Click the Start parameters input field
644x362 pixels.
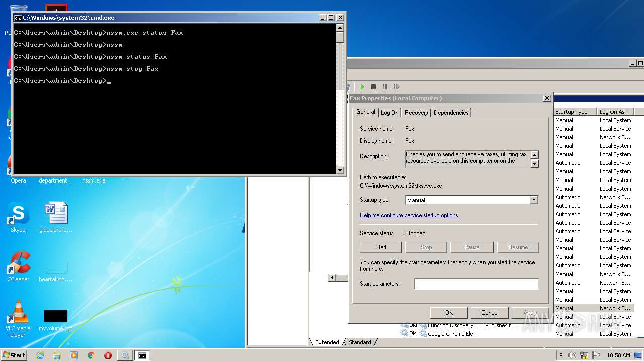[476, 284]
